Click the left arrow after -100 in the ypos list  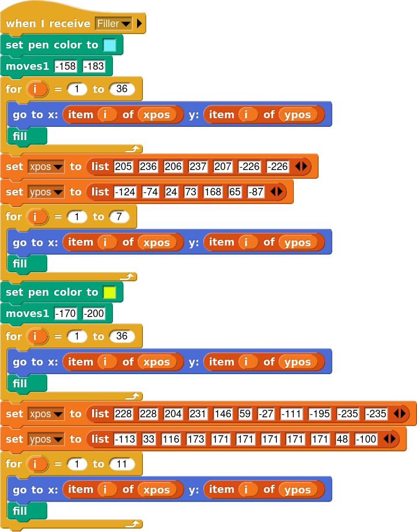click(386, 439)
